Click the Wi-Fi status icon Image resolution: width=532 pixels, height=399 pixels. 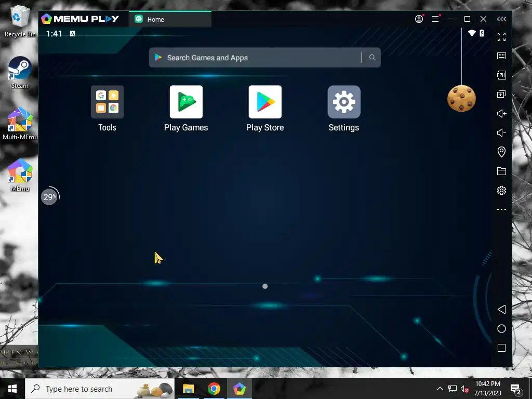coord(472,33)
